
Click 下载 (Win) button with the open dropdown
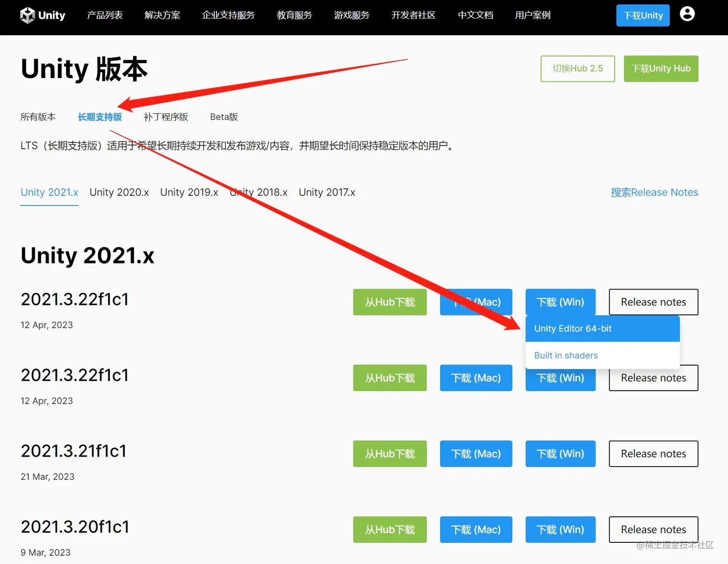[560, 302]
